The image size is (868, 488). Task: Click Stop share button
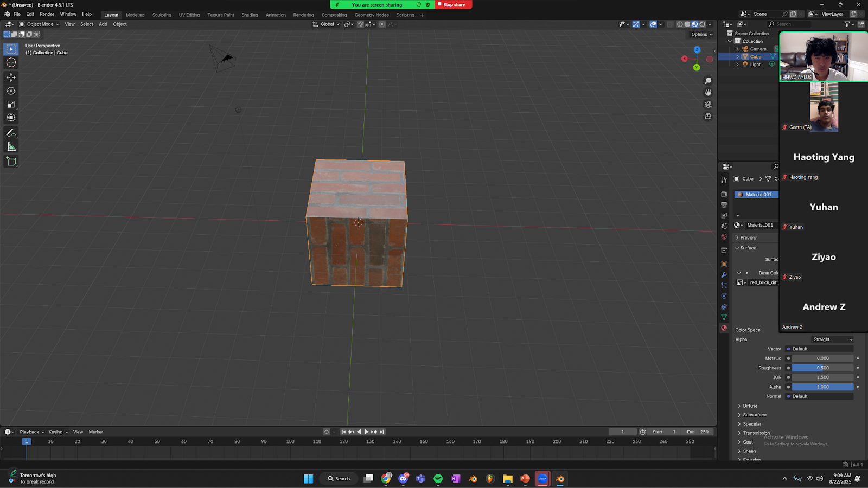click(x=454, y=5)
